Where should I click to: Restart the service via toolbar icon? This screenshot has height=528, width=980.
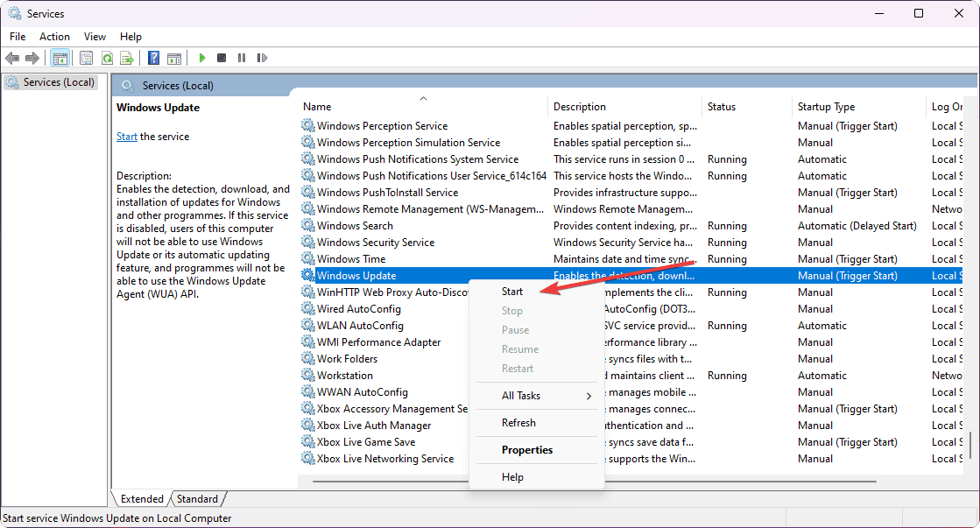coord(262,58)
